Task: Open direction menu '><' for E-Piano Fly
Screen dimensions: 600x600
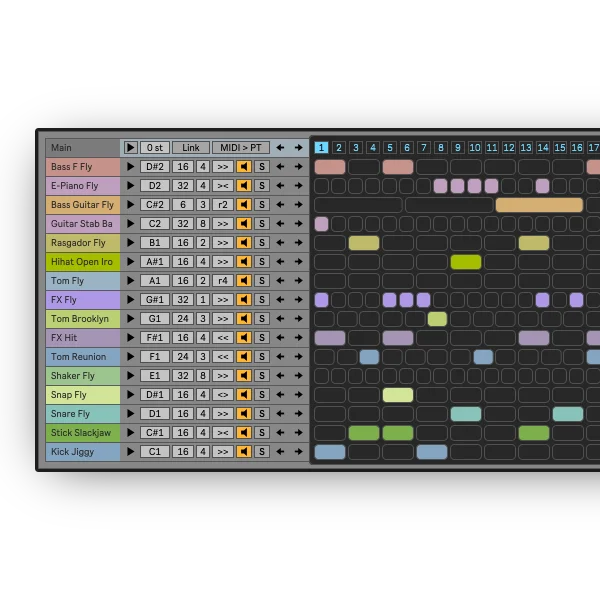Action: [x=223, y=186]
